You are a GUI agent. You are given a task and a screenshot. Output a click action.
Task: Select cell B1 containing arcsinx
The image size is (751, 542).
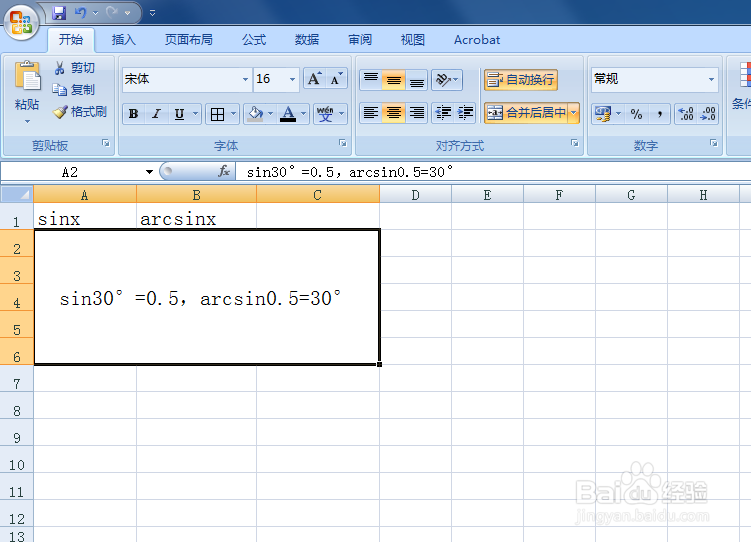[x=196, y=217]
